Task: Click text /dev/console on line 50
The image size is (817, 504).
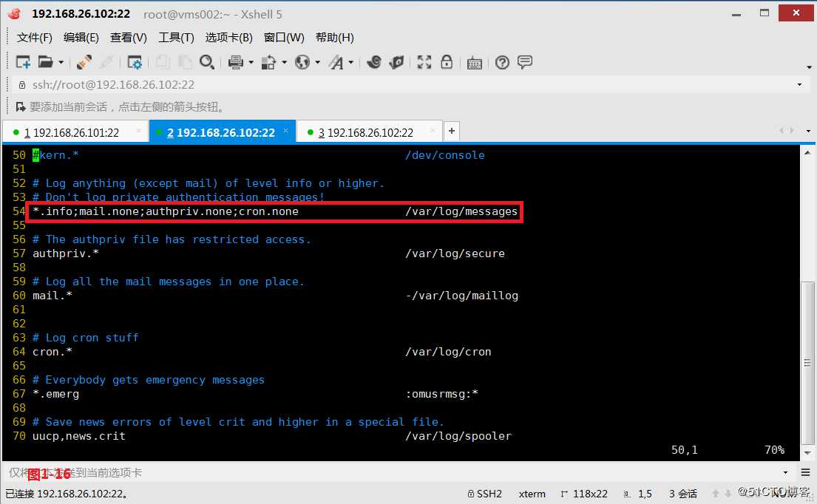Action: [x=446, y=155]
